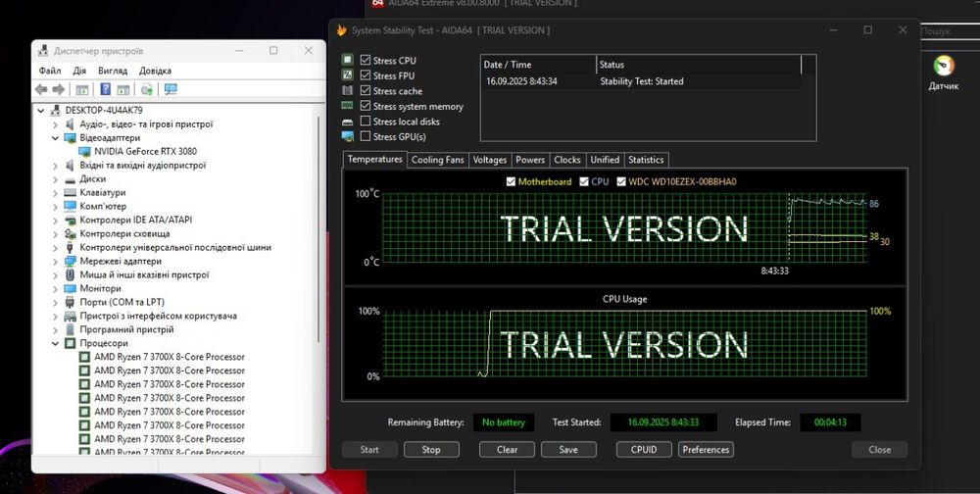Scan for hardware changes monitor icon
980x494 pixels.
171,89
